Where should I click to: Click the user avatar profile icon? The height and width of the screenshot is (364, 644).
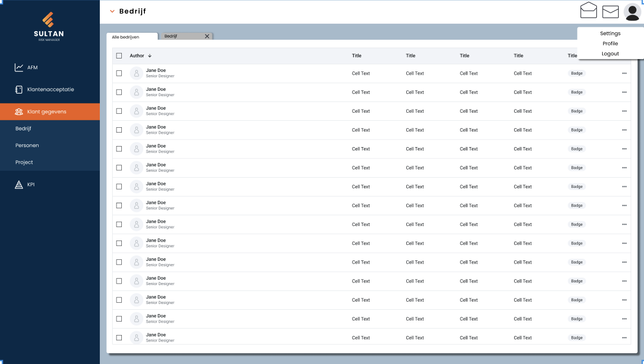632,12
